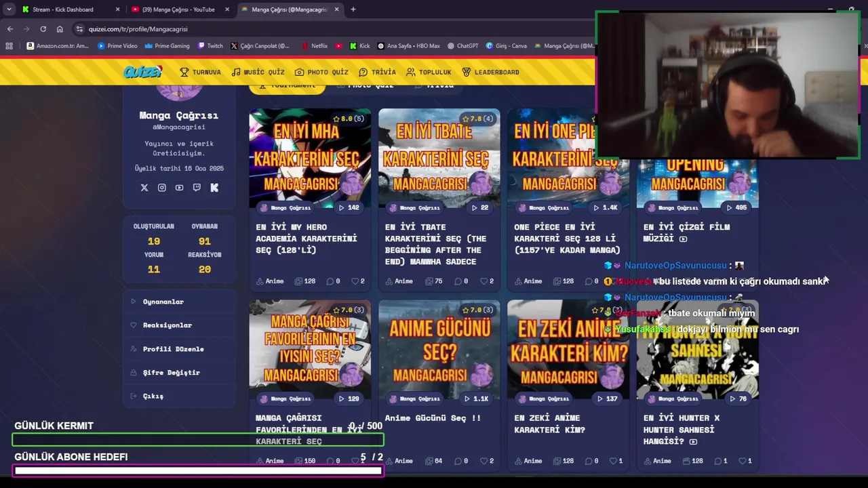Click comment icon on TBATE card
Viewport: 868px width, 488px height.
(x=459, y=281)
